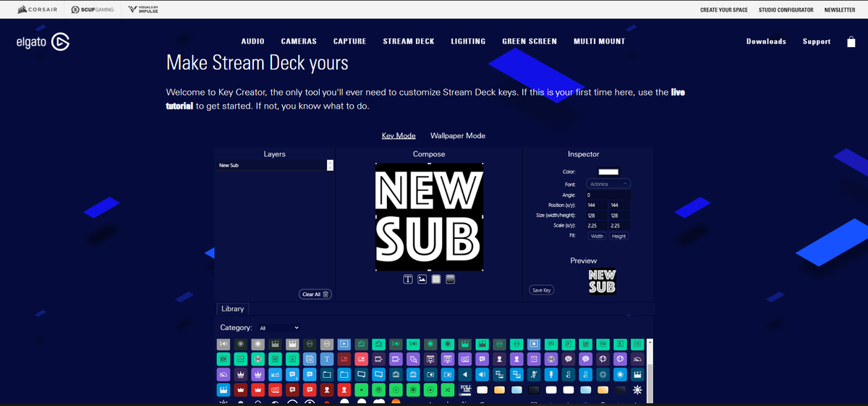Select the Library tab
This screenshot has width=868, height=406.
coord(232,308)
